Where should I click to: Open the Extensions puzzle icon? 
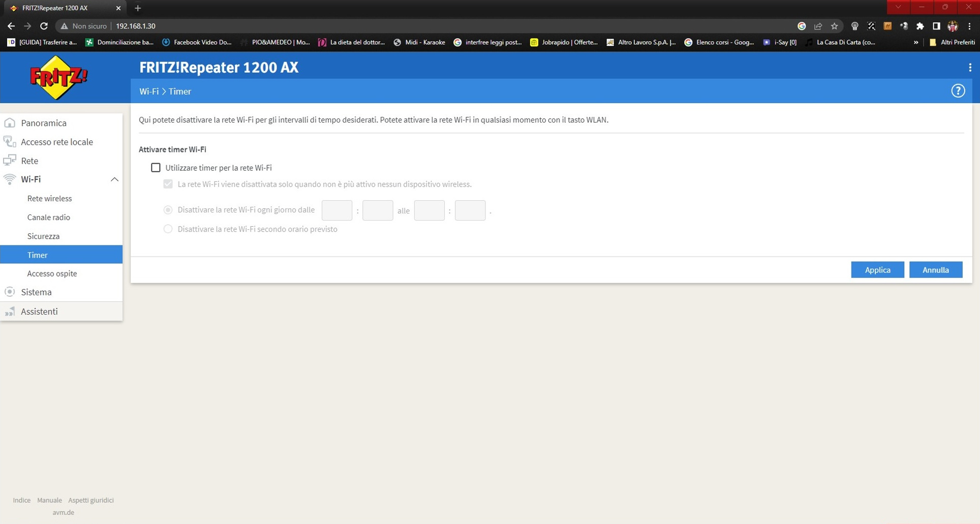click(x=920, y=26)
